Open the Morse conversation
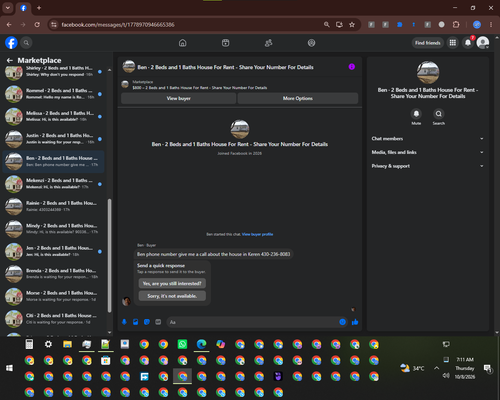This screenshot has width=500, height=400. pos(54,296)
